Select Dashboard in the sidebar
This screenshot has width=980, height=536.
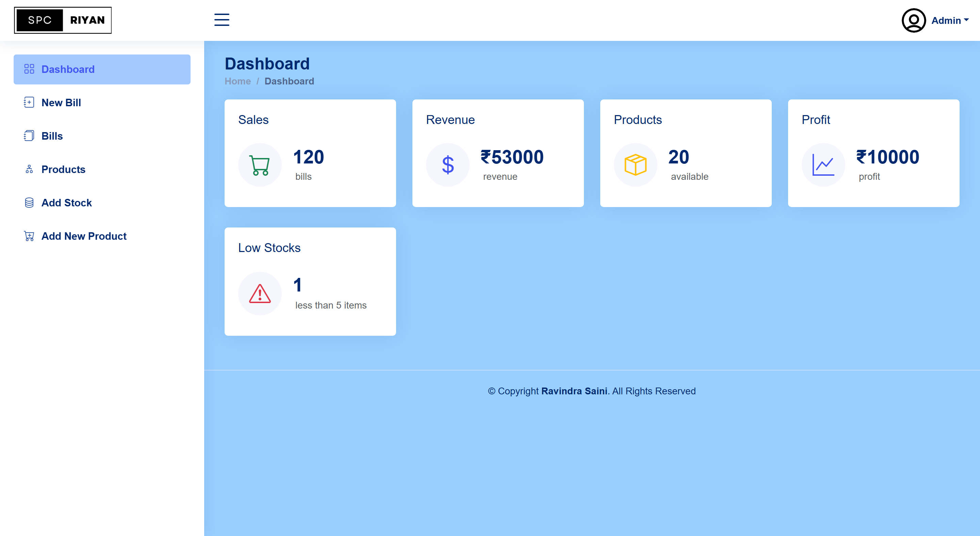102,69
